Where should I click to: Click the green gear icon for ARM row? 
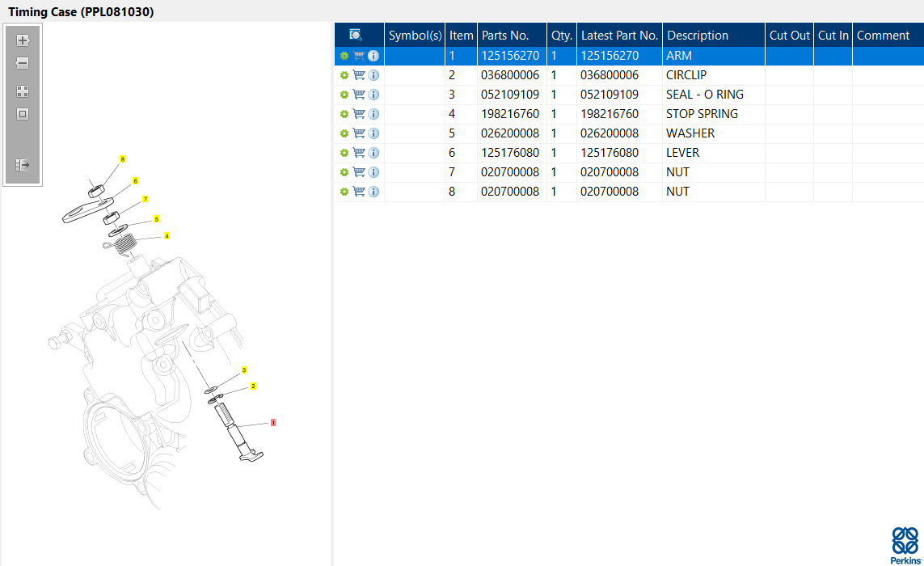pyautogui.click(x=344, y=56)
